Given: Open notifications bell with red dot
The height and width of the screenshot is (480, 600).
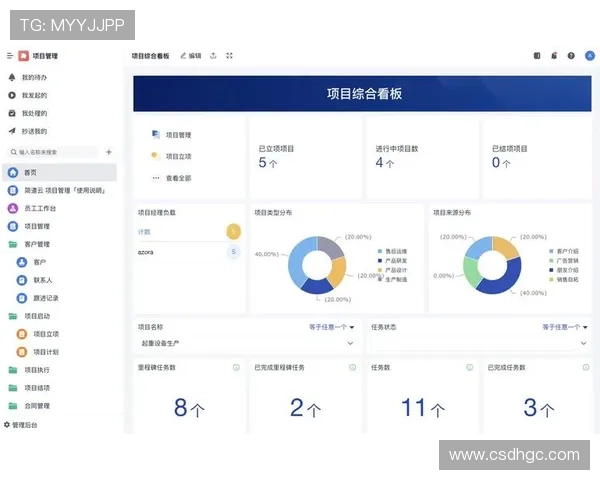Looking at the screenshot, I should coord(554,56).
